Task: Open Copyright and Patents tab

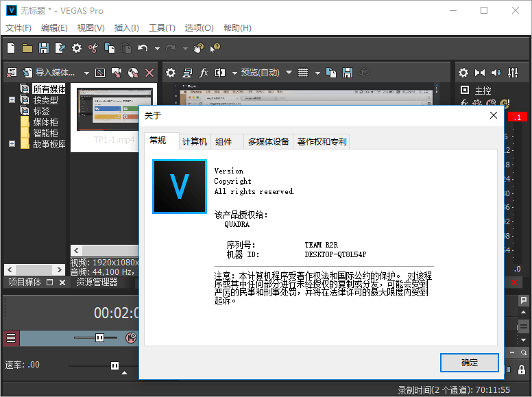Action: 322,141
